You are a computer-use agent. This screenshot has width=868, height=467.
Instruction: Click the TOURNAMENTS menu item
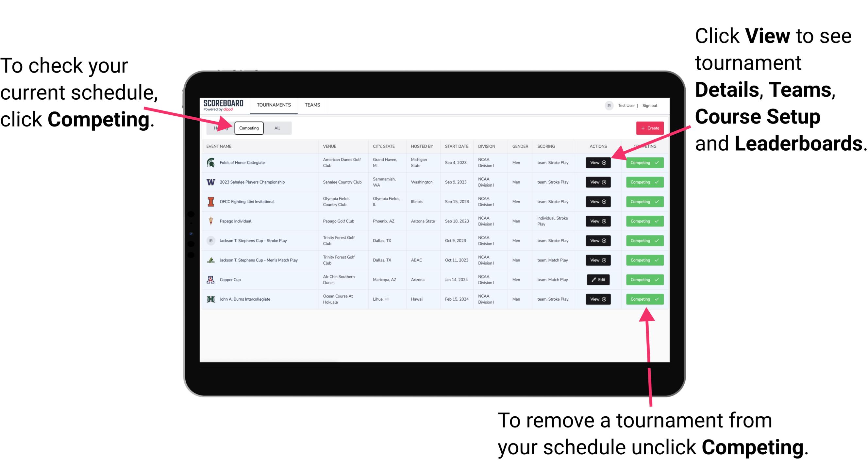click(x=274, y=105)
